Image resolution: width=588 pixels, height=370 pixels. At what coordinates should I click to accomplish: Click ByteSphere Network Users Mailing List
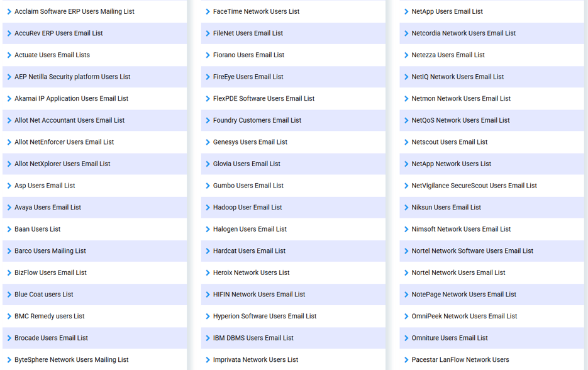[71, 360]
